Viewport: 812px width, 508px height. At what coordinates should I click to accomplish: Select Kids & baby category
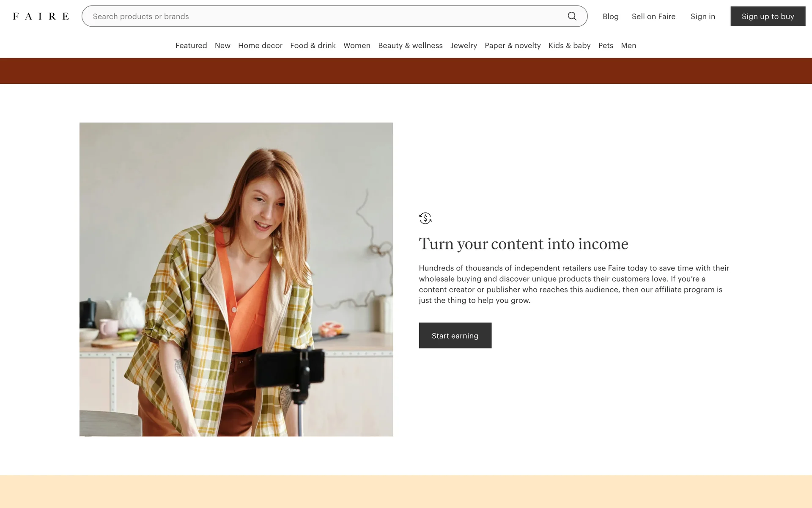(x=569, y=45)
